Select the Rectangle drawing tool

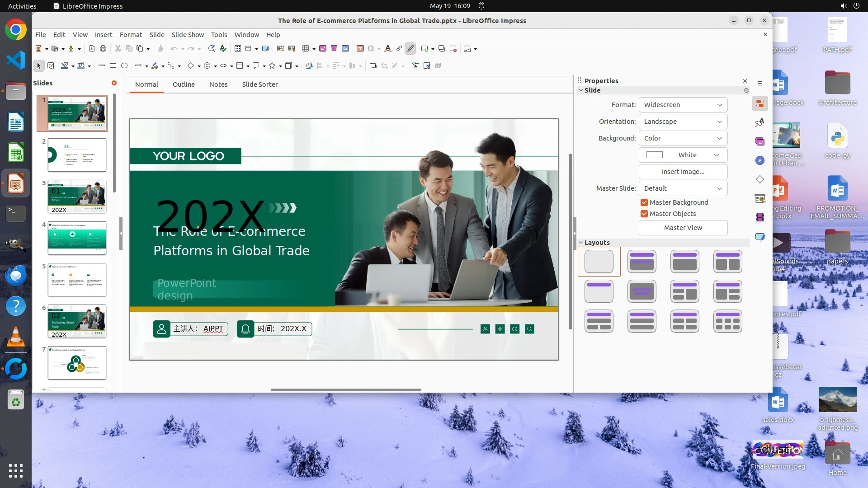pyautogui.click(x=113, y=66)
